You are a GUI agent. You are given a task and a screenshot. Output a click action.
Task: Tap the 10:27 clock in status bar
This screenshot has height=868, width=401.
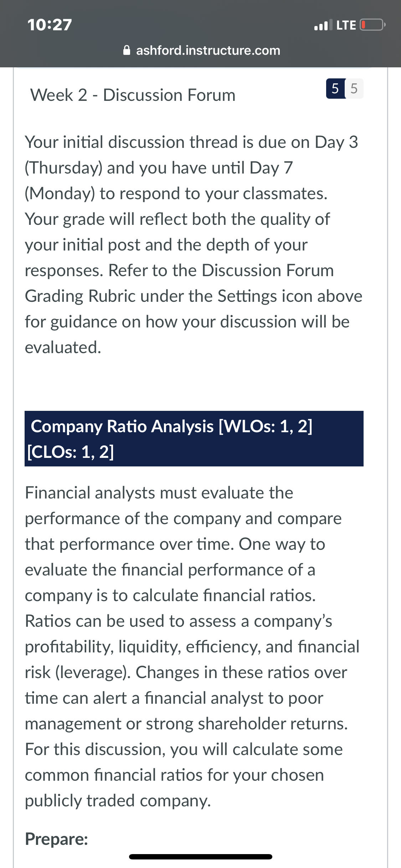50,25
